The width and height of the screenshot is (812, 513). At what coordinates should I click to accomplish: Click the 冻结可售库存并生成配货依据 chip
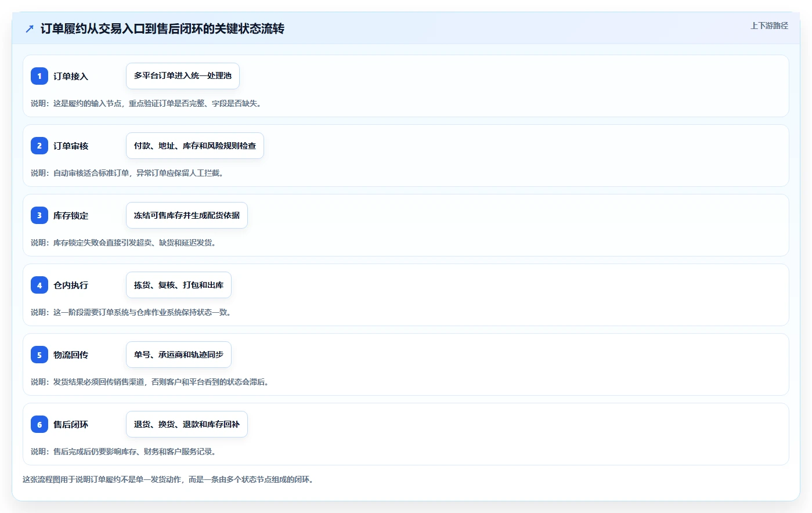(x=187, y=215)
